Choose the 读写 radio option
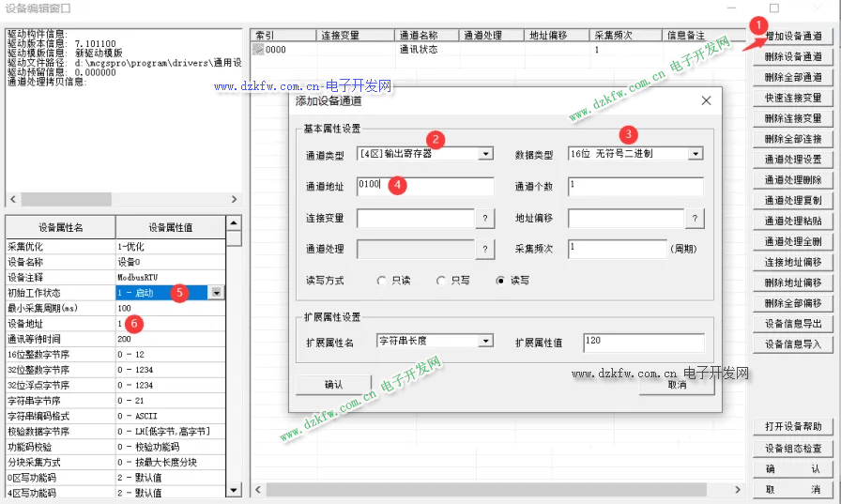The height and width of the screenshot is (504, 841). coord(501,280)
